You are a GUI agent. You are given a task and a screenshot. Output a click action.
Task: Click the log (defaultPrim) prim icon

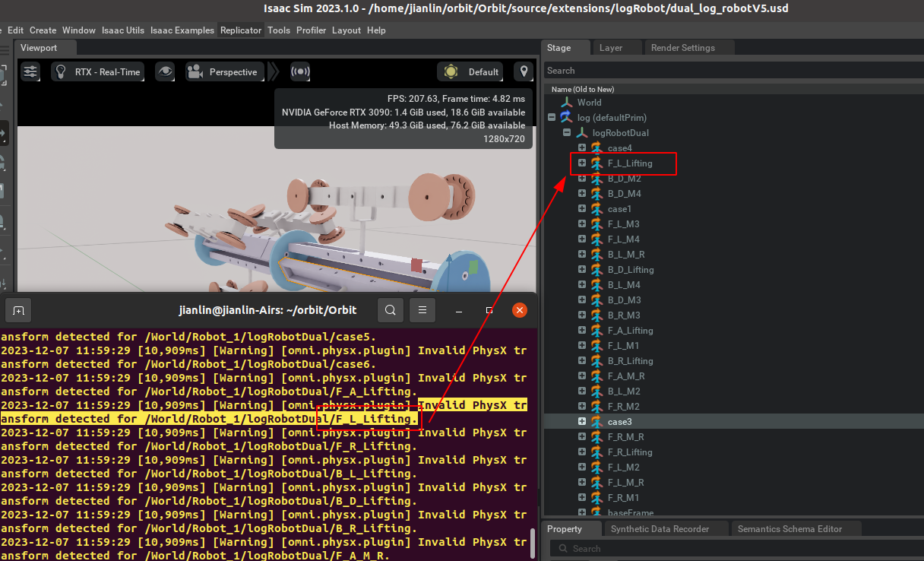coord(566,118)
